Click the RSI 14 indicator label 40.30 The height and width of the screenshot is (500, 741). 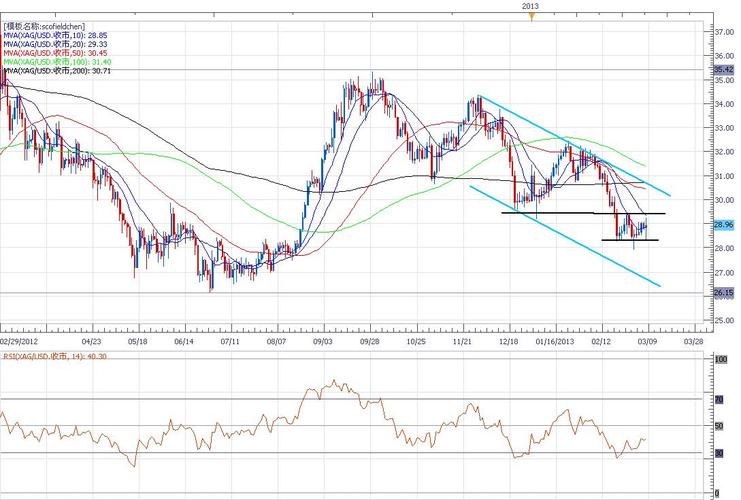(55, 356)
